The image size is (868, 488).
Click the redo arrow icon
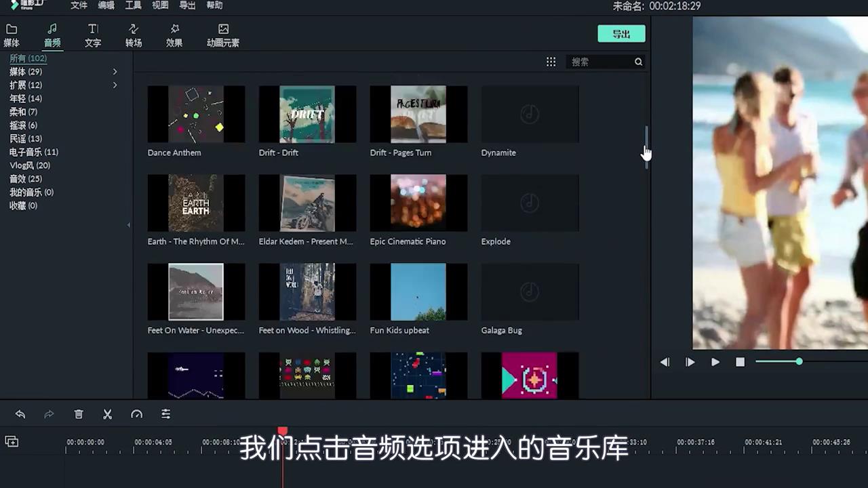(x=48, y=414)
